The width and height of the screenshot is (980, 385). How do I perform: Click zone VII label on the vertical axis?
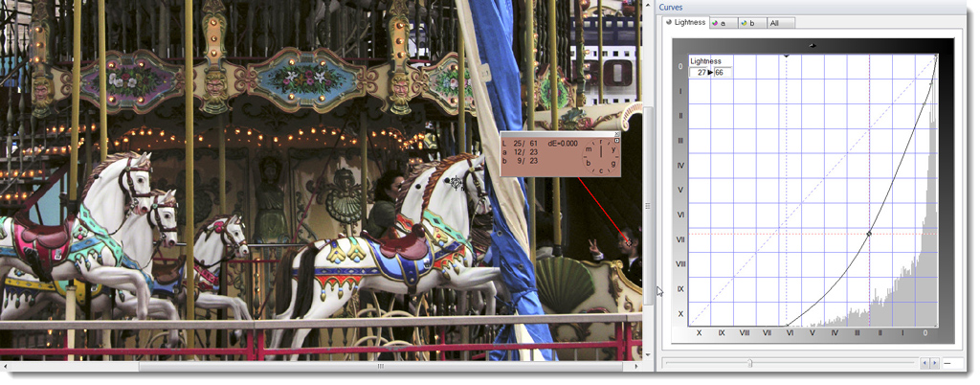(681, 239)
